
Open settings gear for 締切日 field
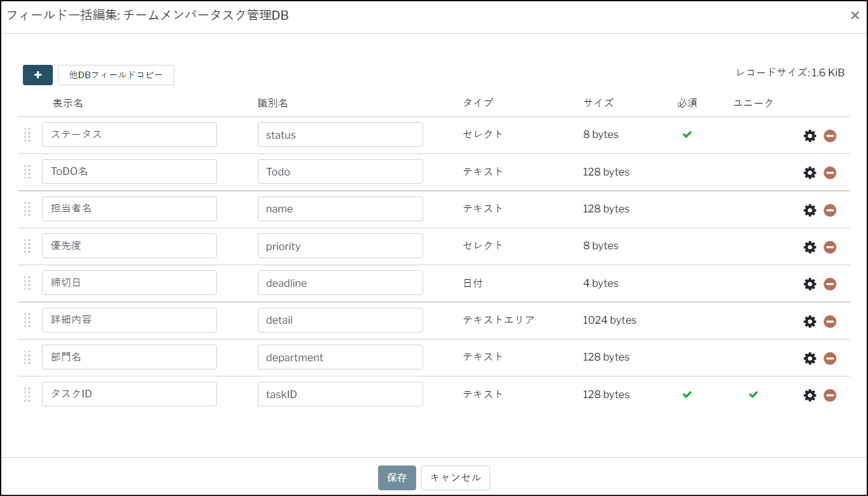pyautogui.click(x=809, y=284)
